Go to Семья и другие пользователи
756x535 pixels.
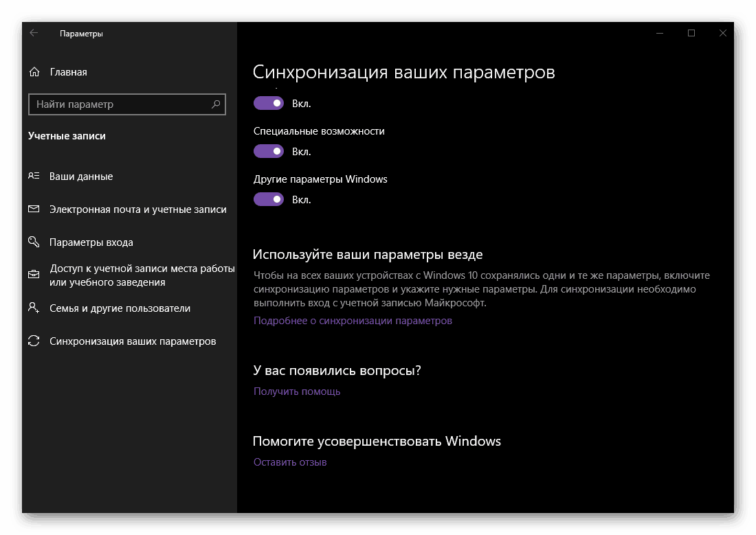pos(120,308)
